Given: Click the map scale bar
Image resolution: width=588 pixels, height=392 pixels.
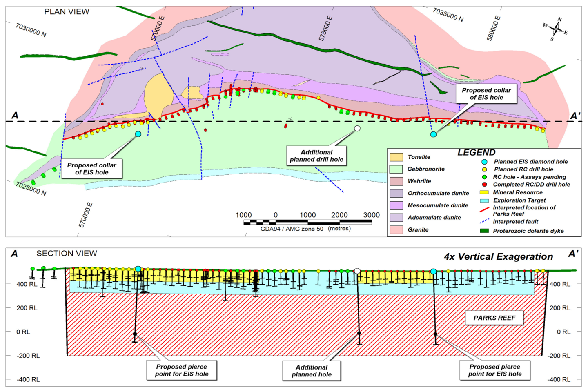Looking at the screenshot, I should click(307, 222).
